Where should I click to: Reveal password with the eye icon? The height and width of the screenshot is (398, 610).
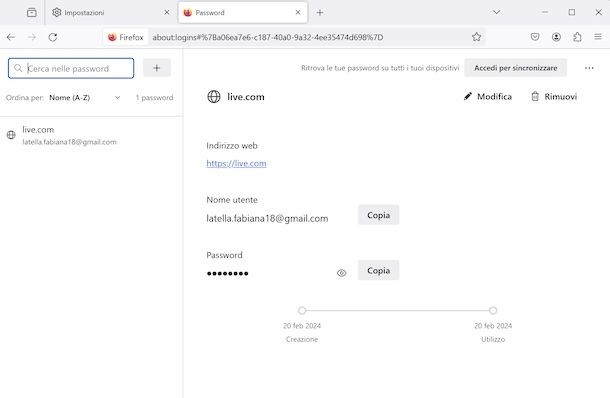tap(342, 273)
